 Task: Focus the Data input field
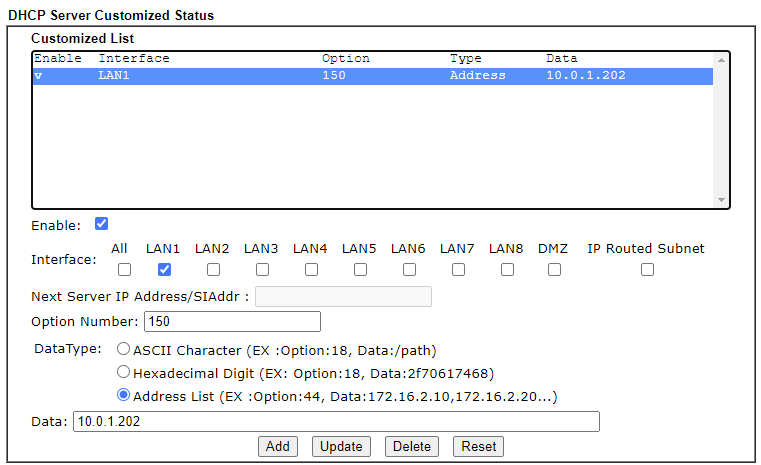[336, 421]
